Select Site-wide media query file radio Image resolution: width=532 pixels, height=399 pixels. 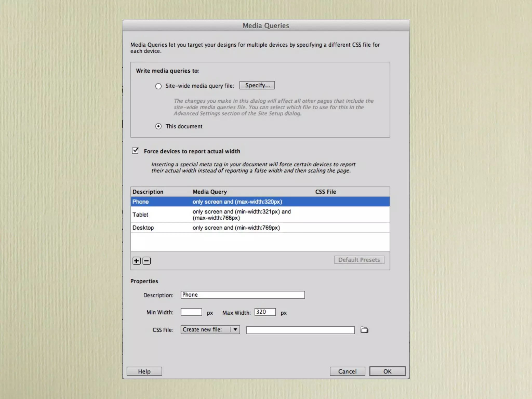click(158, 86)
